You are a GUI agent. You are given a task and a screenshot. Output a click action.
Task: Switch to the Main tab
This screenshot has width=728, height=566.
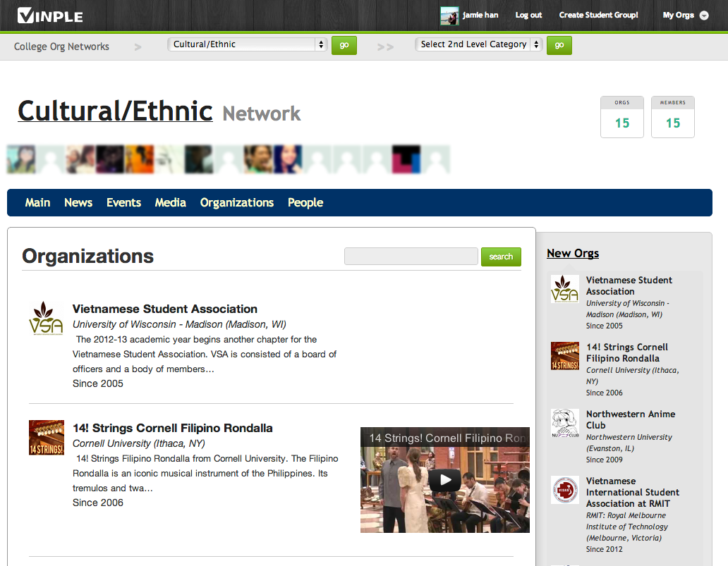click(x=37, y=203)
